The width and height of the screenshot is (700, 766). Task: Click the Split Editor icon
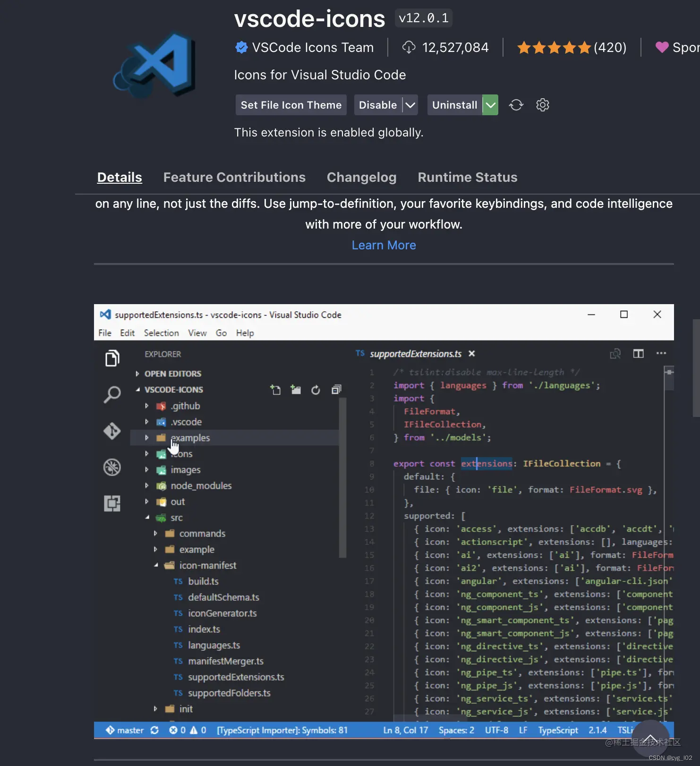pyautogui.click(x=639, y=354)
